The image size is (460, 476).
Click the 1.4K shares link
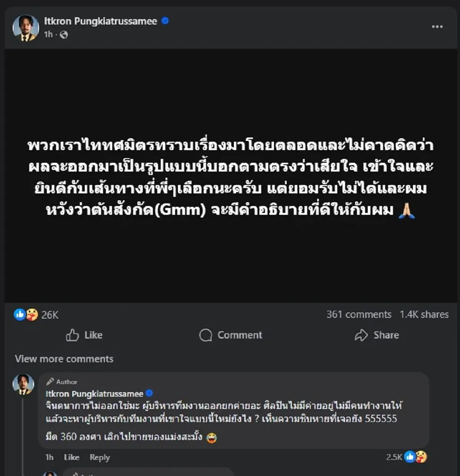tap(424, 314)
